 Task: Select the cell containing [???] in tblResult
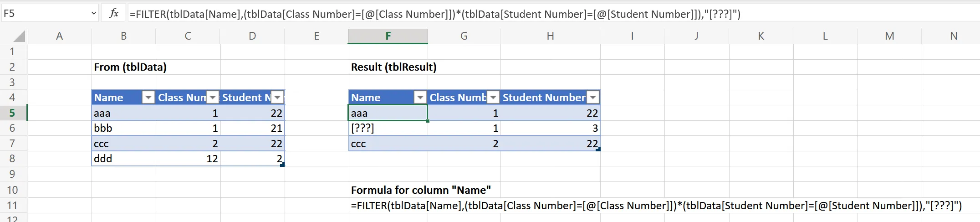[x=388, y=128]
